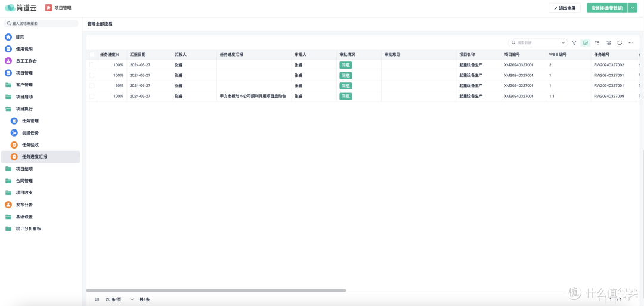644x306 pixels.
Task: Click the horizontal table scrollbar
Action: coord(216,290)
